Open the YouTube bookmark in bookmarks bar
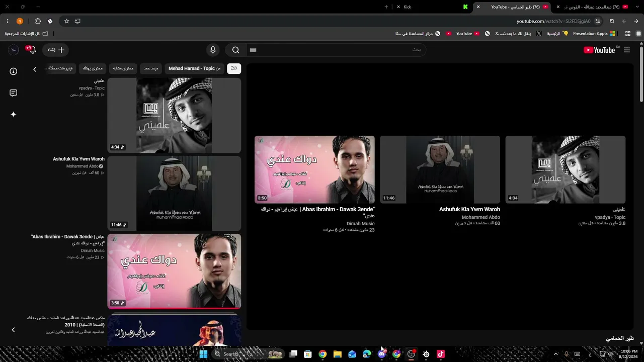The height and width of the screenshot is (362, 644). click(x=467, y=34)
